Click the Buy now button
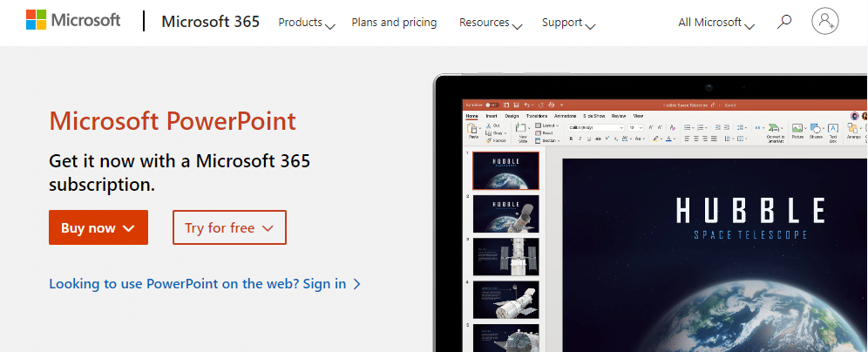The width and height of the screenshot is (868, 352). pyautogui.click(x=98, y=228)
